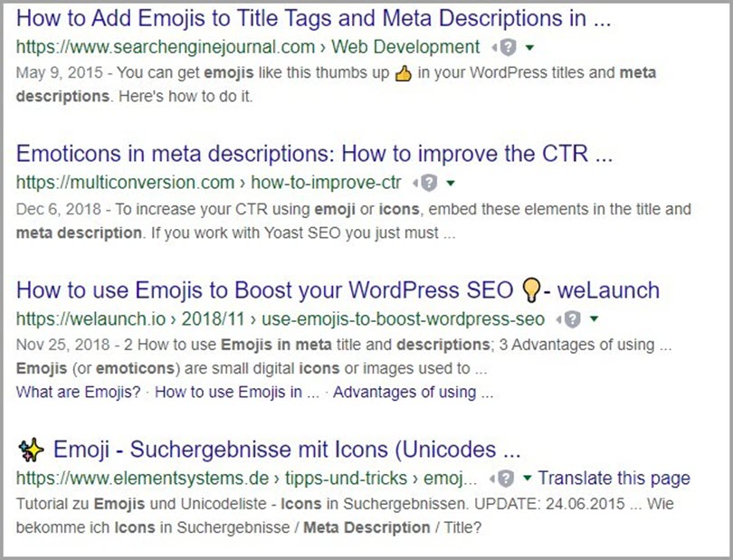Click the question-mark badge beside searchenginejournal.com URL

(x=507, y=48)
